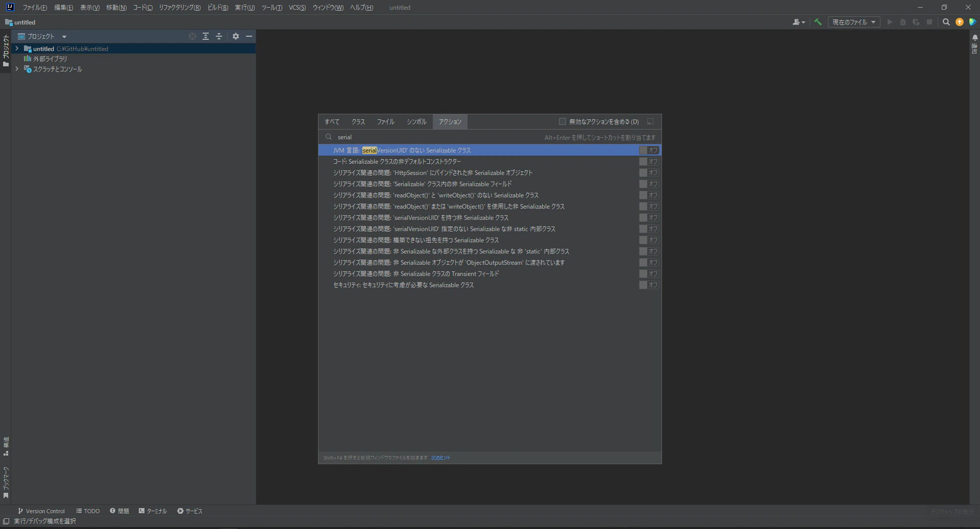Open the 構造 side tool window
The width and height of the screenshot is (980, 529).
(6, 446)
